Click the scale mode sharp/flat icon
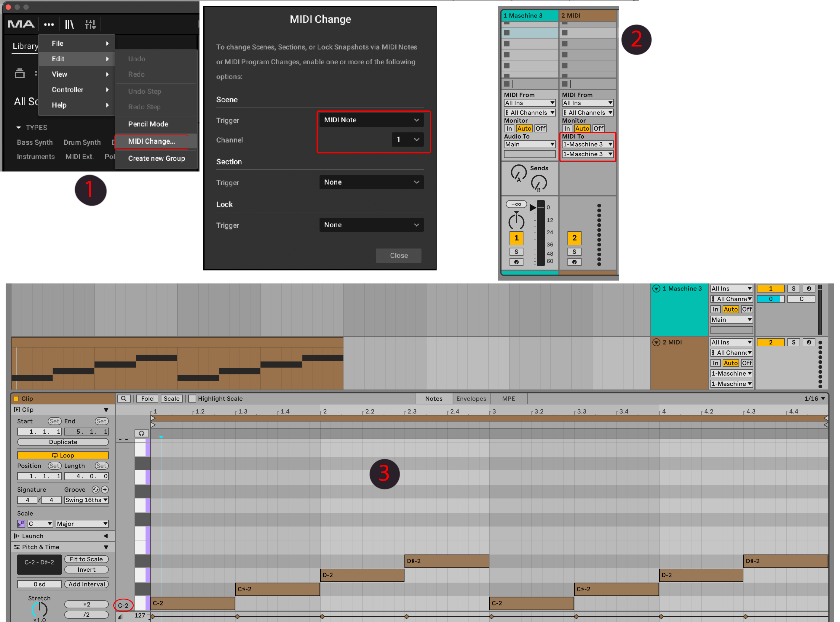This screenshot has height=622, width=840. pyautogui.click(x=21, y=524)
